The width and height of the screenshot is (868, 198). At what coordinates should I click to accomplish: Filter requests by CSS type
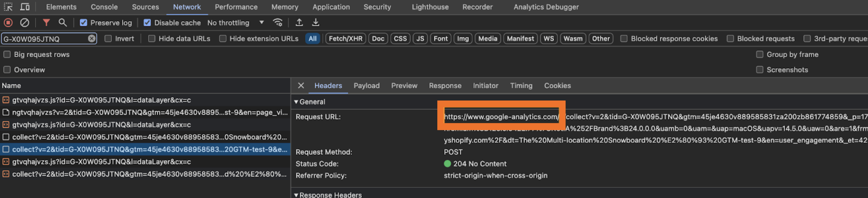(x=400, y=38)
